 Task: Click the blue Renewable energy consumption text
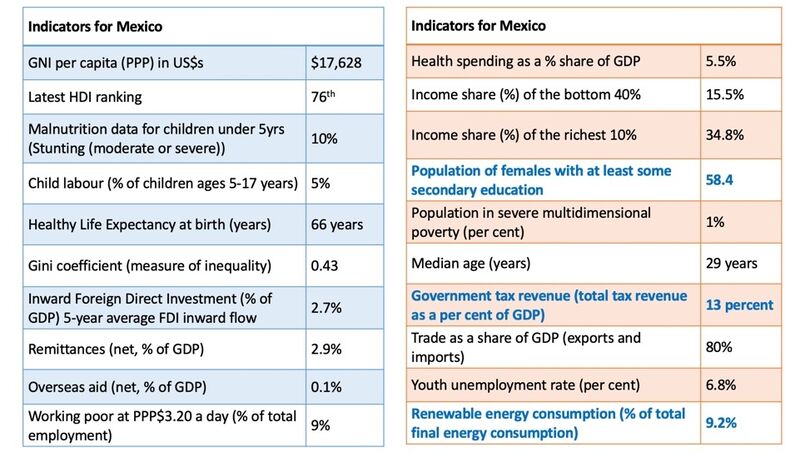[548, 423]
